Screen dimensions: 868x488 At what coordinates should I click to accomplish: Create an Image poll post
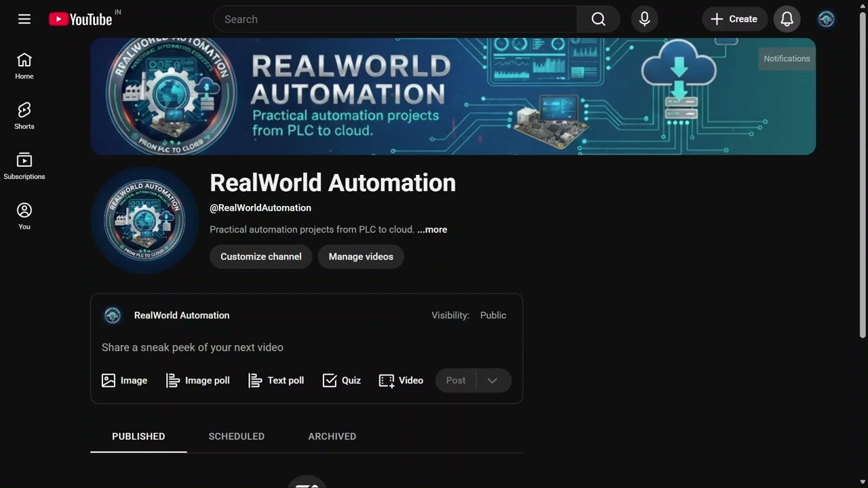[x=198, y=380]
